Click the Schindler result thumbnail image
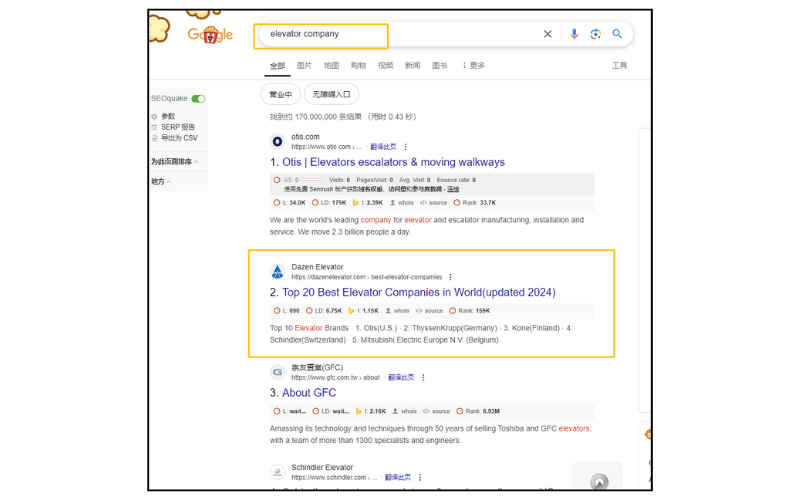The width and height of the screenshot is (800, 500). [x=597, y=477]
